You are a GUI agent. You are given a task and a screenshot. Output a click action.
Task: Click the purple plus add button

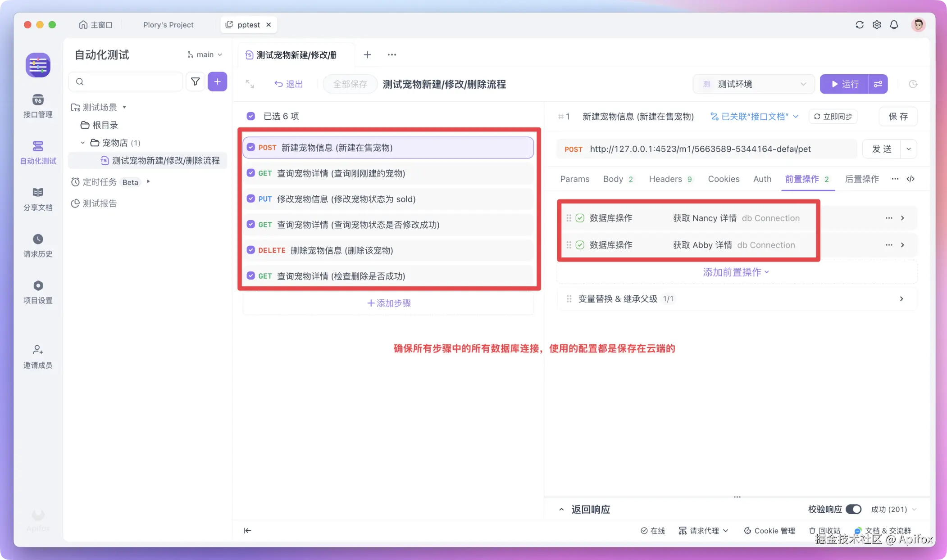tap(217, 81)
